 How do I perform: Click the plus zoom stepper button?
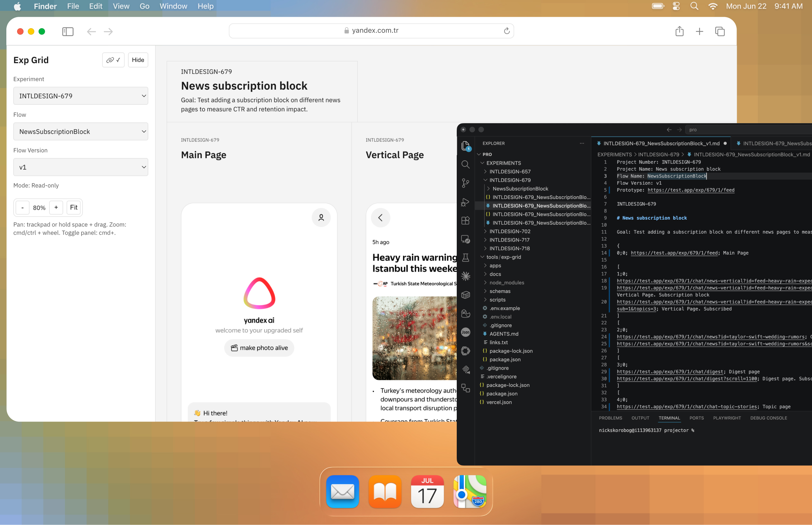(56, 207)
